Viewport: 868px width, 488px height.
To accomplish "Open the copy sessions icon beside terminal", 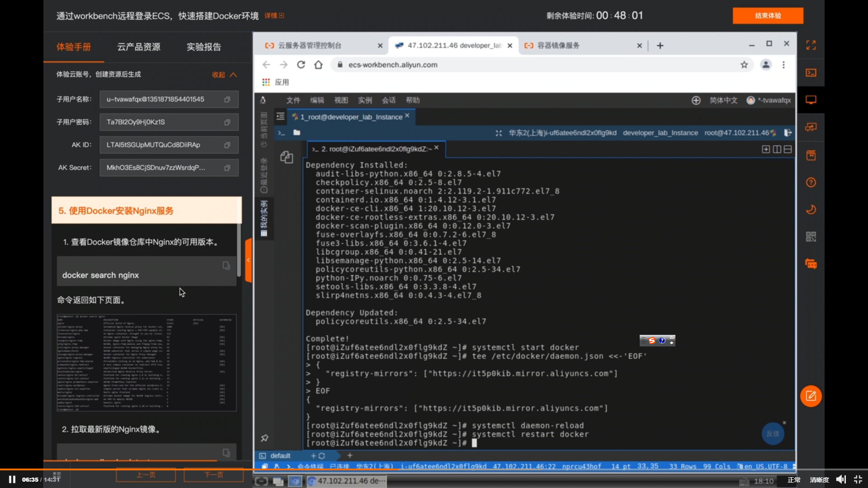I will (287, 157).
